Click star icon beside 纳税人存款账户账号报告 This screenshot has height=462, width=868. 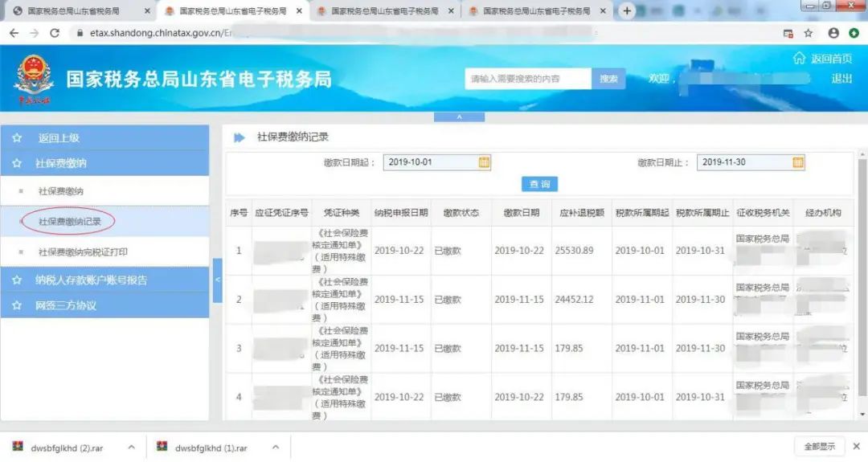pos(17,280)
